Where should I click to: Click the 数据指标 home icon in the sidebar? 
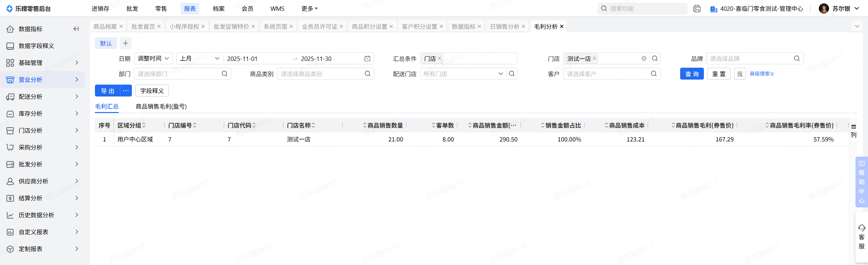pyautogui.click(x=10, y=29)
